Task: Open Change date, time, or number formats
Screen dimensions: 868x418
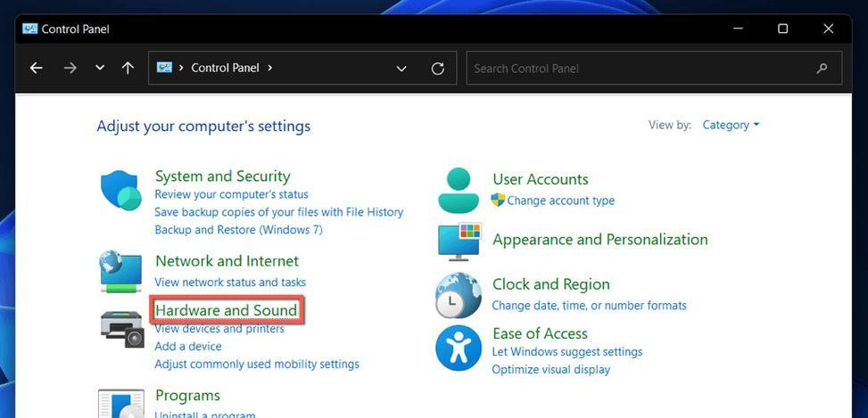Action: [589, 306]
